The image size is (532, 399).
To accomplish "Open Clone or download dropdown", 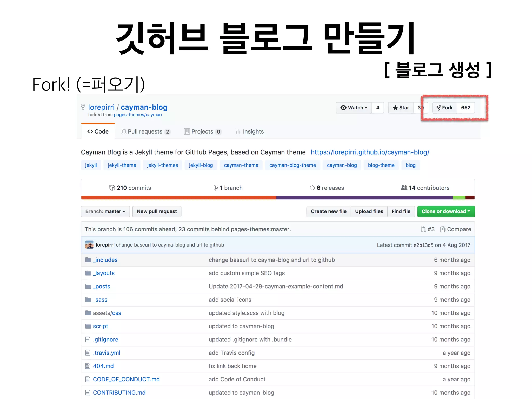I will pyautogui.click(x=446, y=211).
